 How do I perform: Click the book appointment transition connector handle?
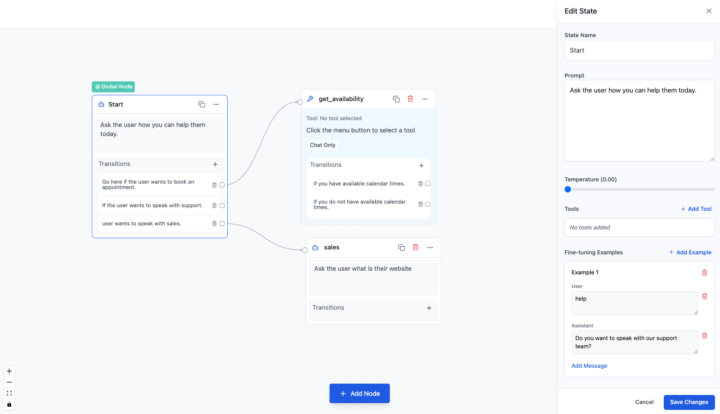[222, 184]
